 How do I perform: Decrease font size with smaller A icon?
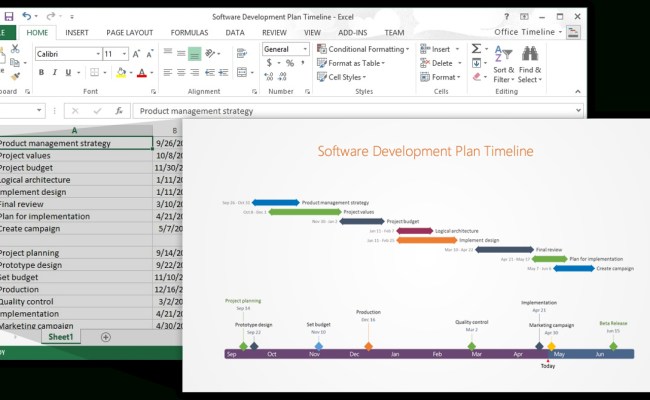tap(150, 54)
